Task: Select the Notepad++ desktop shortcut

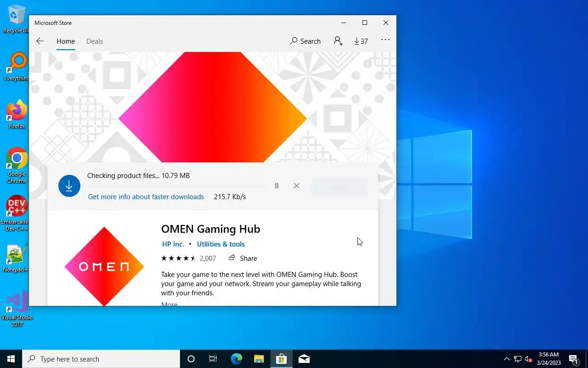Action: click(16, 258)
